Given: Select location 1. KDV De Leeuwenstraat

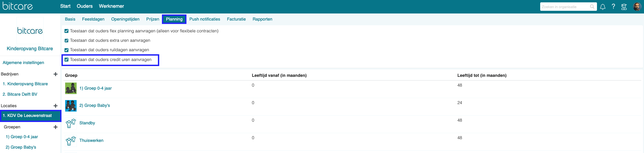Looking at the screenshot, I should (x=30, y=116).
